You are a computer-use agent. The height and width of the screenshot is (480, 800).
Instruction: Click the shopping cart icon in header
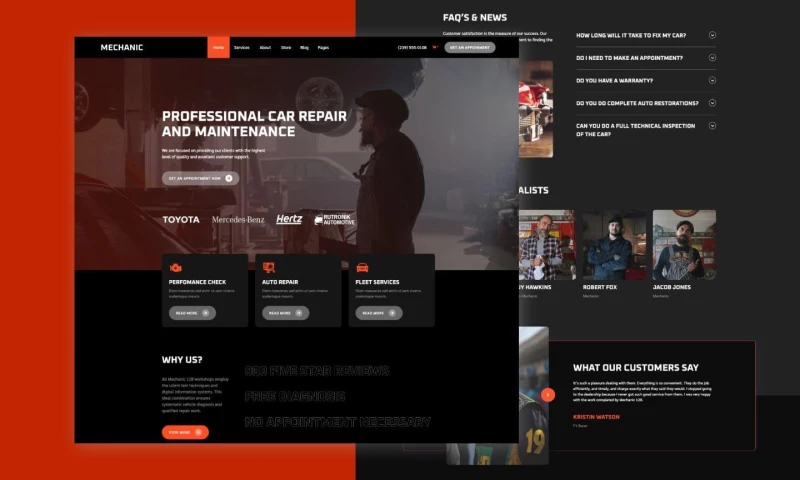435,47
